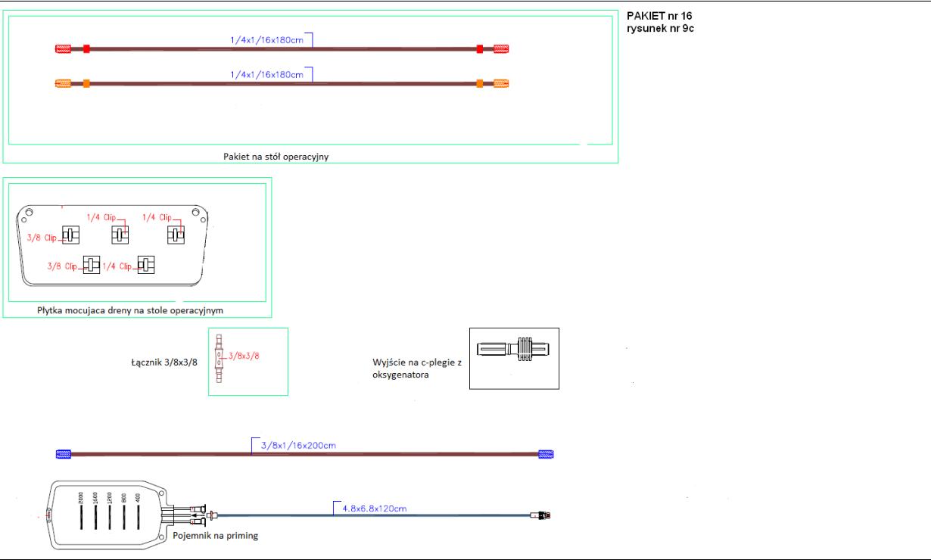This screenshot has height=560, width=931.
Task: Select the "Łącznik 3/8x3/8" label
Action: point(163,362)
